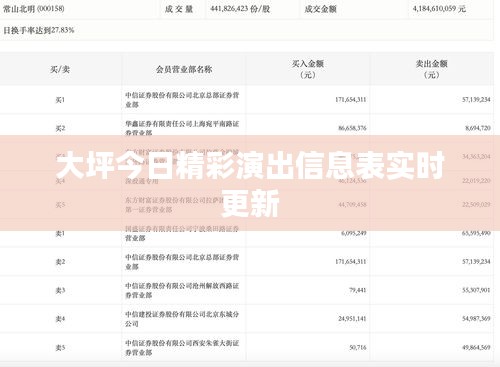
Task: Click the 买入金额(元) column header
Action: (308, 69)
